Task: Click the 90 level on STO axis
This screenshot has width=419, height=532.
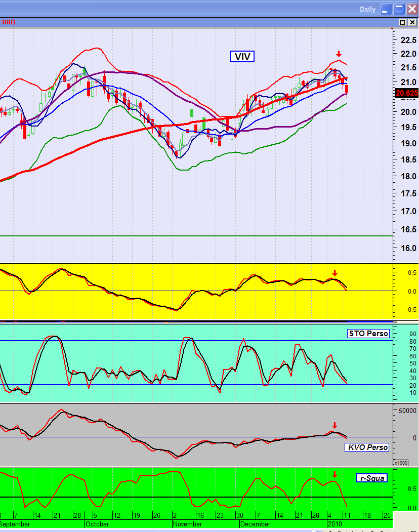Action: tap(412, 334)
